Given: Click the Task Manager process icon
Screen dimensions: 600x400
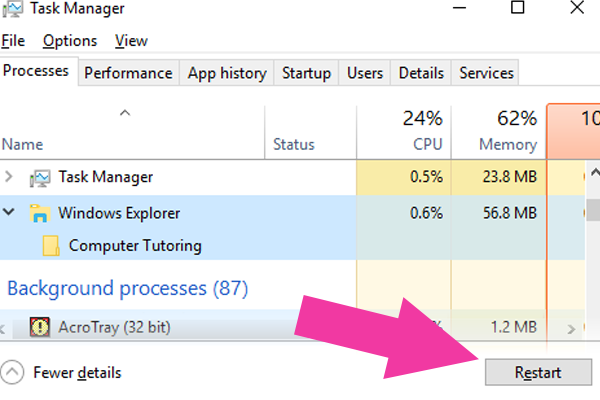Looking at the screenshot, I should click(x=40, y=178).
